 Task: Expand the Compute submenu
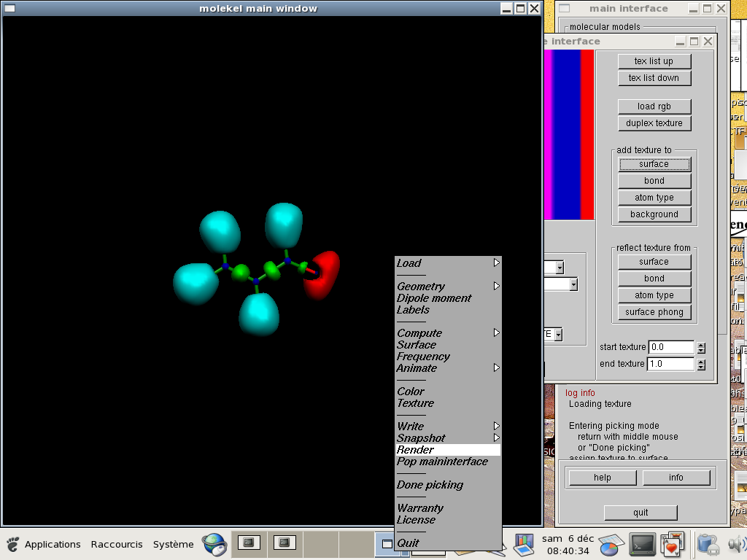pyautogui.click(x=448, y=332)
